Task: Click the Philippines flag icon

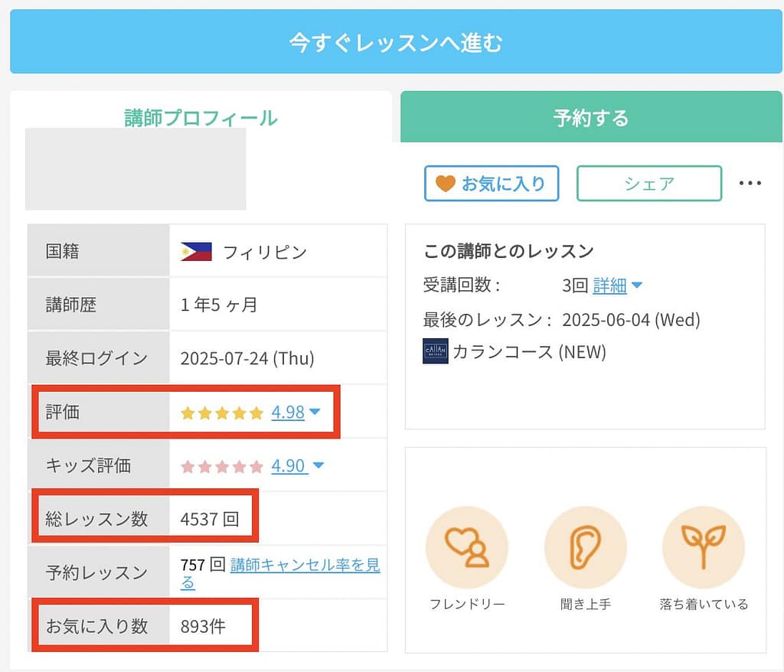Action: 196,252
